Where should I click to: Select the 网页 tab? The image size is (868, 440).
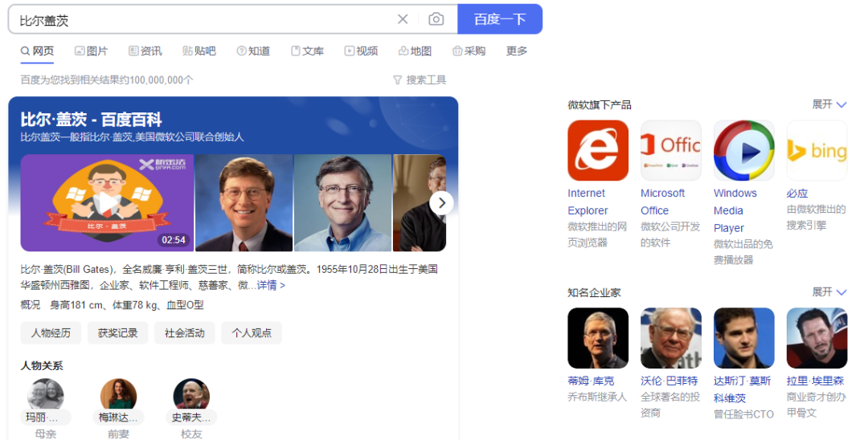[37, 51]
